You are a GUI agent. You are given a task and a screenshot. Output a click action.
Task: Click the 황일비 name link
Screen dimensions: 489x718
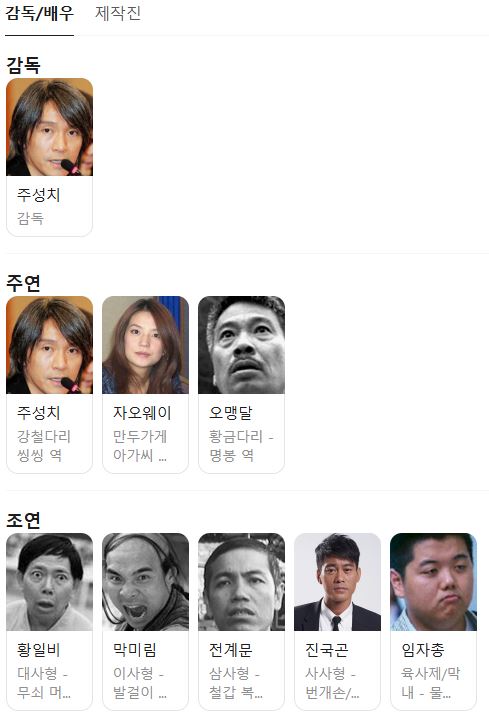click(38, 650)
